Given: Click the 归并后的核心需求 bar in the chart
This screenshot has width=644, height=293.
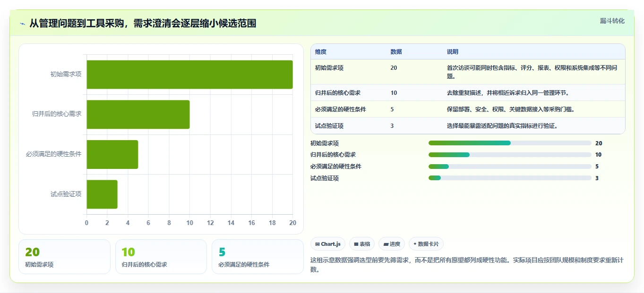Looking at the screenshot, I should pyautogui.click(x=138, y=114).
